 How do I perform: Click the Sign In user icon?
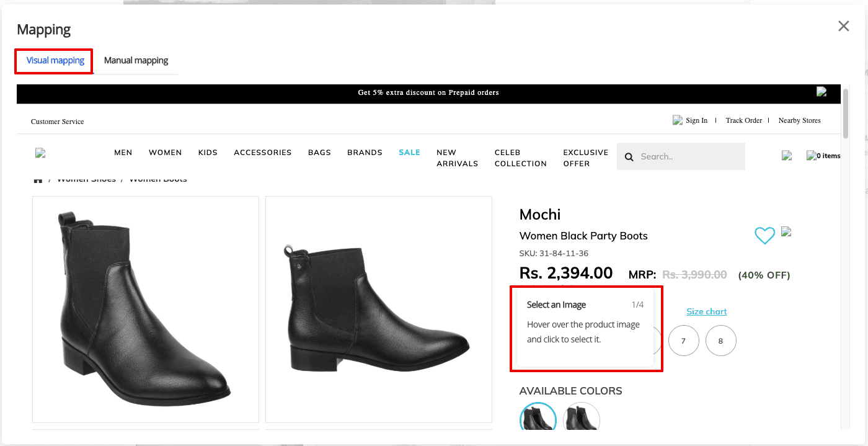(x=678, y=120)
